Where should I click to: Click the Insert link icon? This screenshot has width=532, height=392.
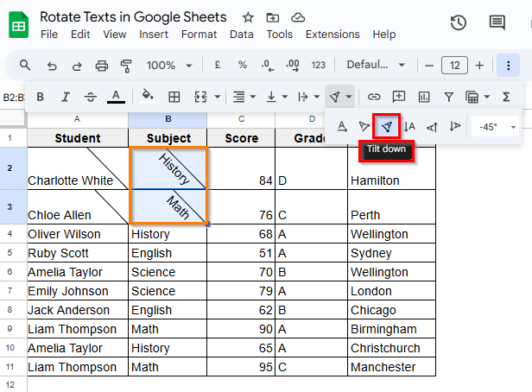[x=374, y=97]
